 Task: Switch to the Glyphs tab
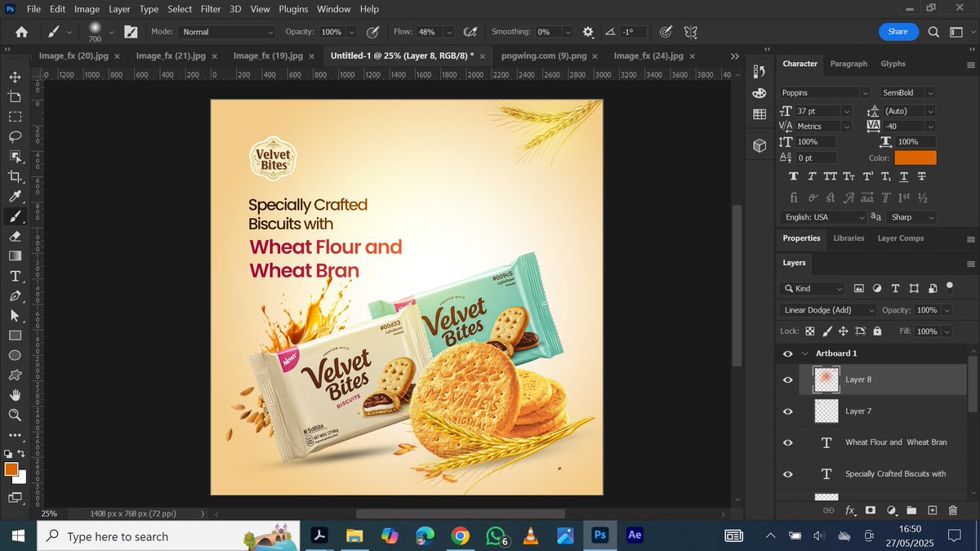tap(893, 64)
